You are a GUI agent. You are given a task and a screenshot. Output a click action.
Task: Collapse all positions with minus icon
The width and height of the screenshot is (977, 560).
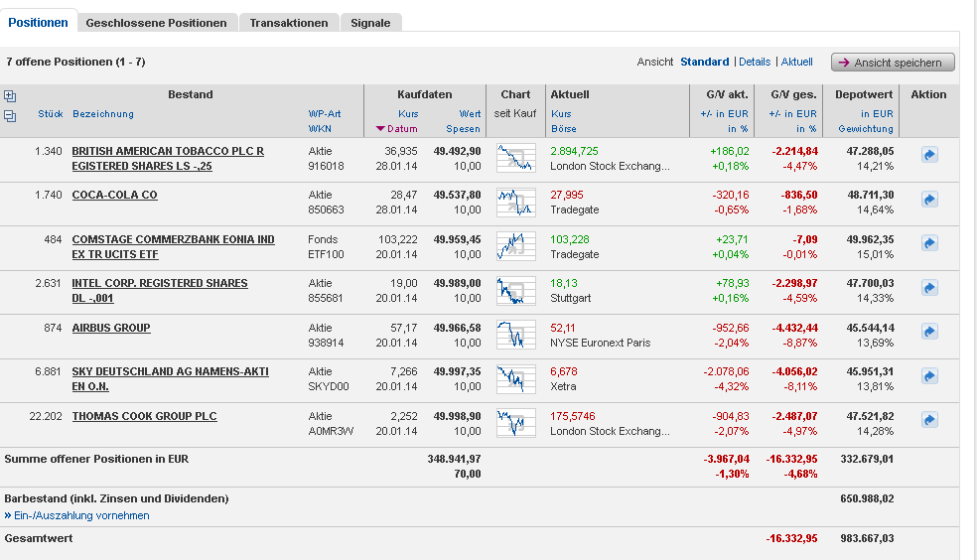10,115
